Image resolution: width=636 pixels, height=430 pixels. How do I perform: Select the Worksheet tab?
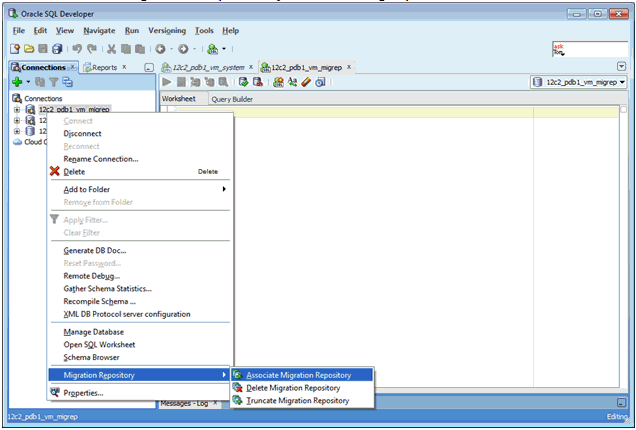pyautogui.click(x=178, y=99)
